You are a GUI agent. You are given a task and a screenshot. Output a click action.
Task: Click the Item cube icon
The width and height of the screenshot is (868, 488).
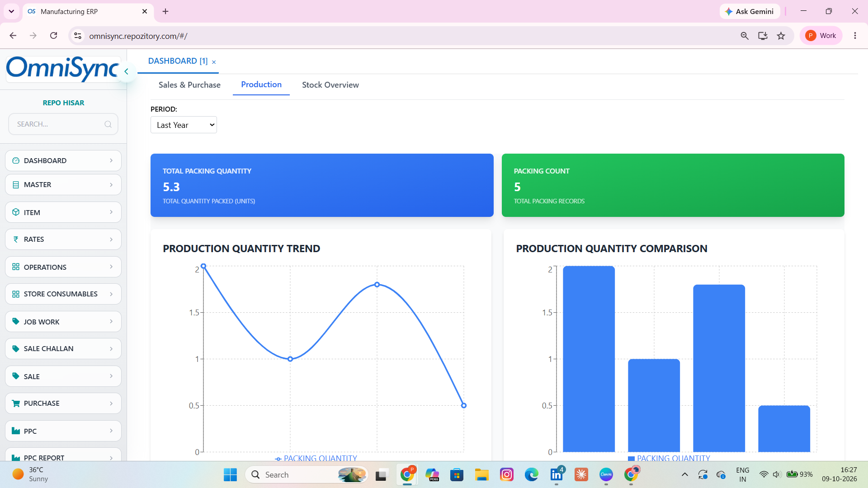pyautogui.click(x=16, y=212)
